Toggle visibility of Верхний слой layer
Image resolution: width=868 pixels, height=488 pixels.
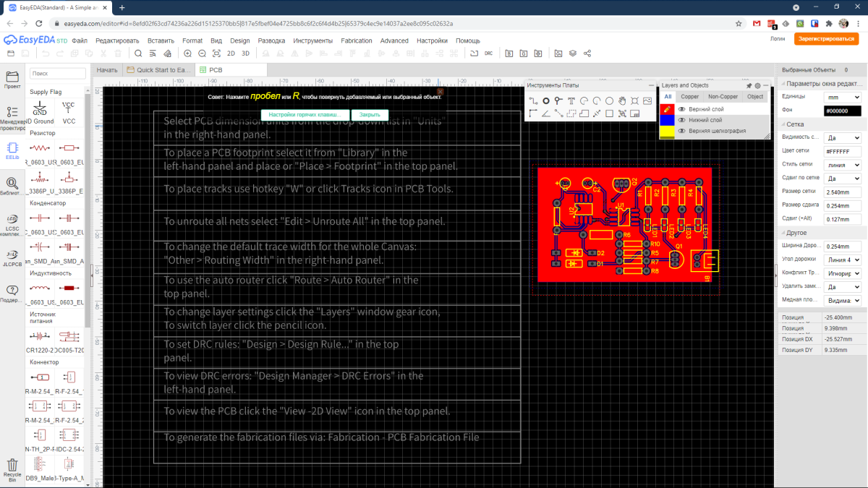point(681,109)
